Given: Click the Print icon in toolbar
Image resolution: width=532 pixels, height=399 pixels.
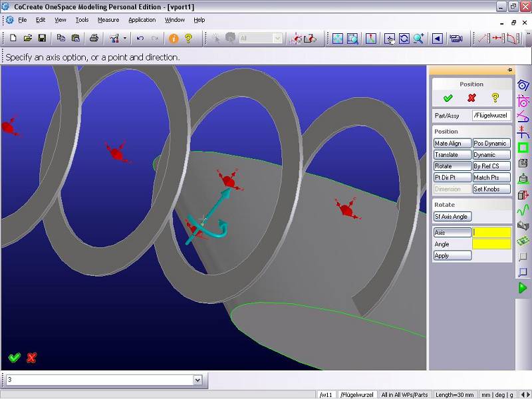Looking at the screenshot, I should [x=94, y=39].
